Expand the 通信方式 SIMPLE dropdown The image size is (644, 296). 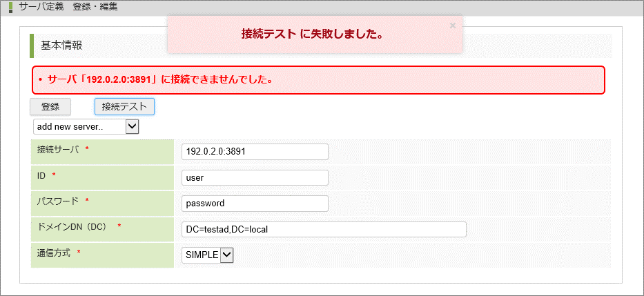208,255
